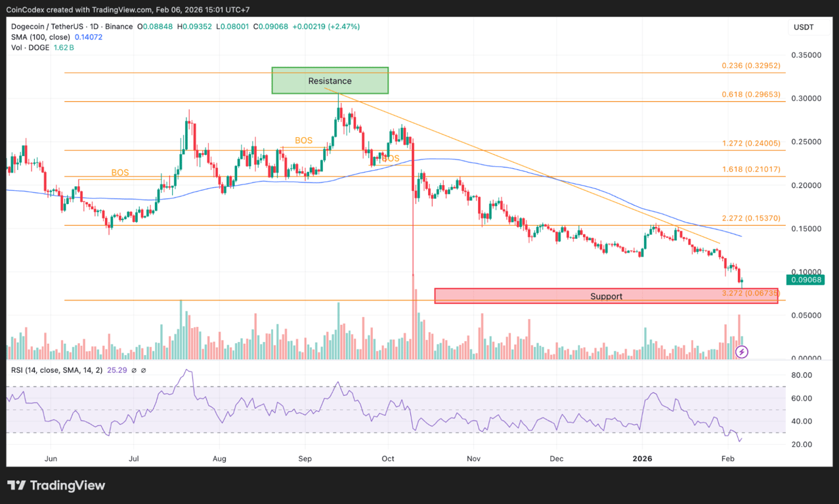Click the TradingView logo at bottom left

click(x=56, y=486)
